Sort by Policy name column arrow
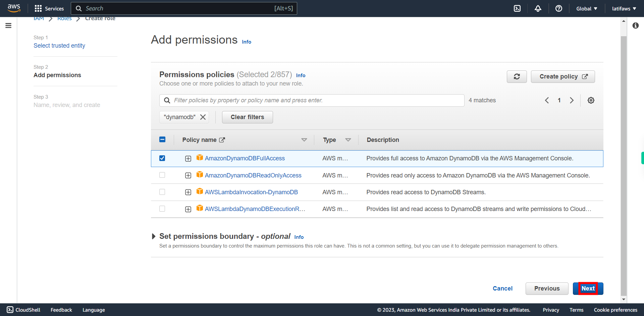This screenshot has width=644, height=316. (x=304, y=140)
